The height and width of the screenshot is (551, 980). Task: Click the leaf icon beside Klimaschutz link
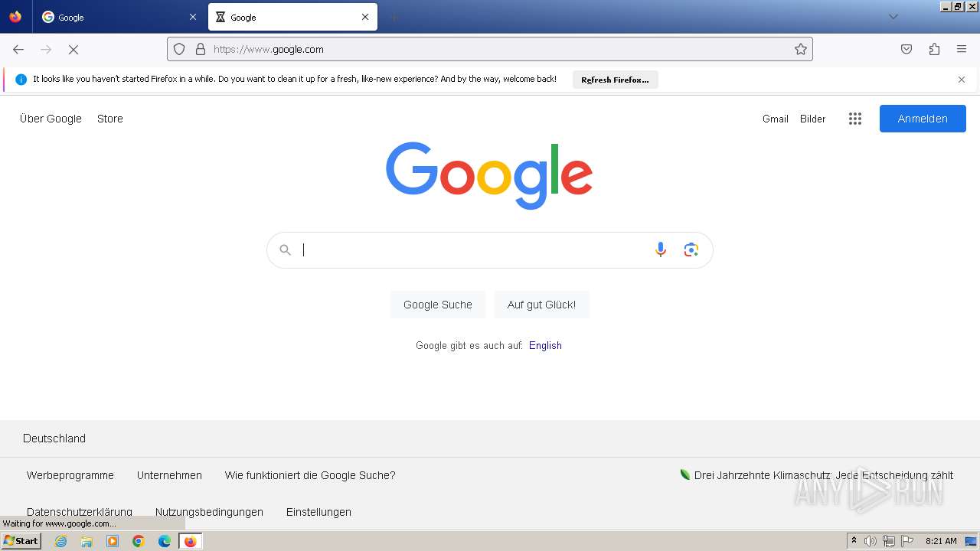pos(685,474)
